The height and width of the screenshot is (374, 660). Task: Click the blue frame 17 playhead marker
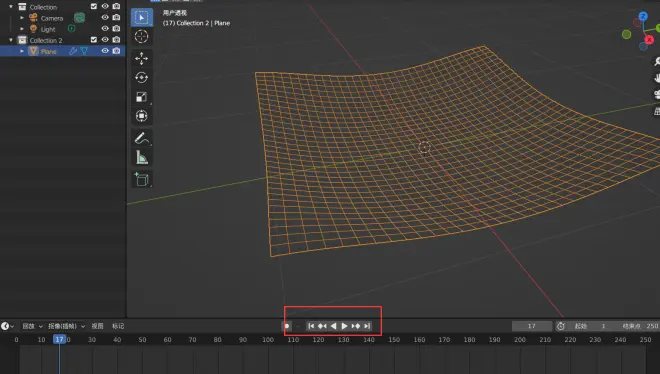click(59, 339)
